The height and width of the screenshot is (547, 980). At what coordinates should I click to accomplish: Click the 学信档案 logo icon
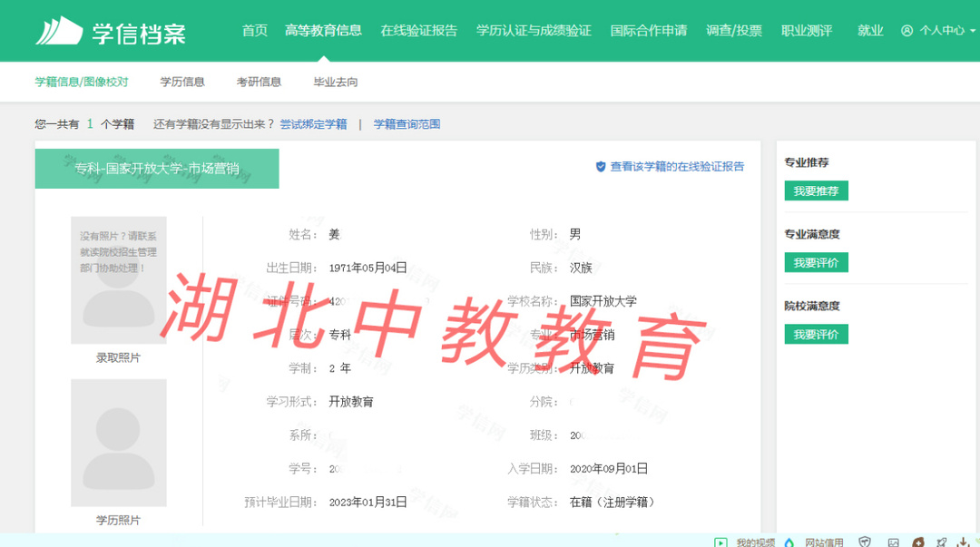click(x=59, y=31)
